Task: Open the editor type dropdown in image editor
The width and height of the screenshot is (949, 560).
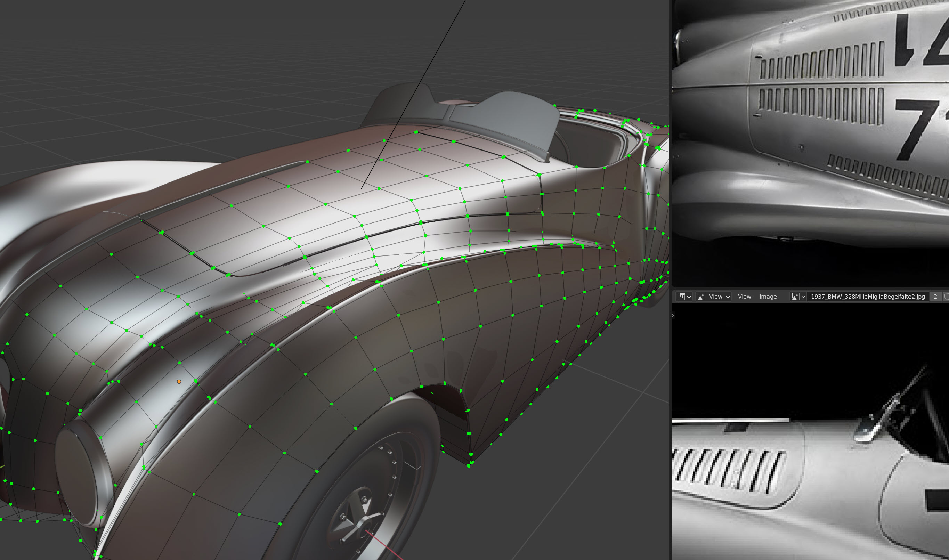Action: 684,297
